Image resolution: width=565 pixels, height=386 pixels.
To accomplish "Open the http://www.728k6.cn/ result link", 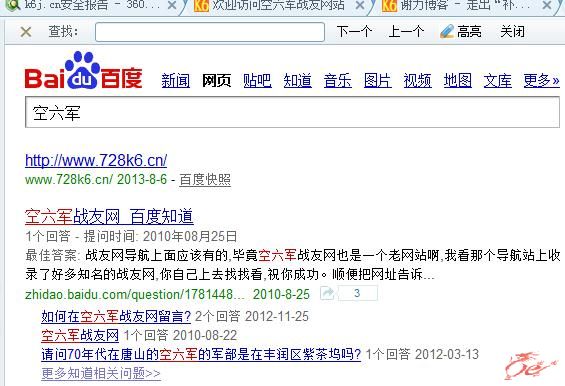I will (x=96, y=160).
